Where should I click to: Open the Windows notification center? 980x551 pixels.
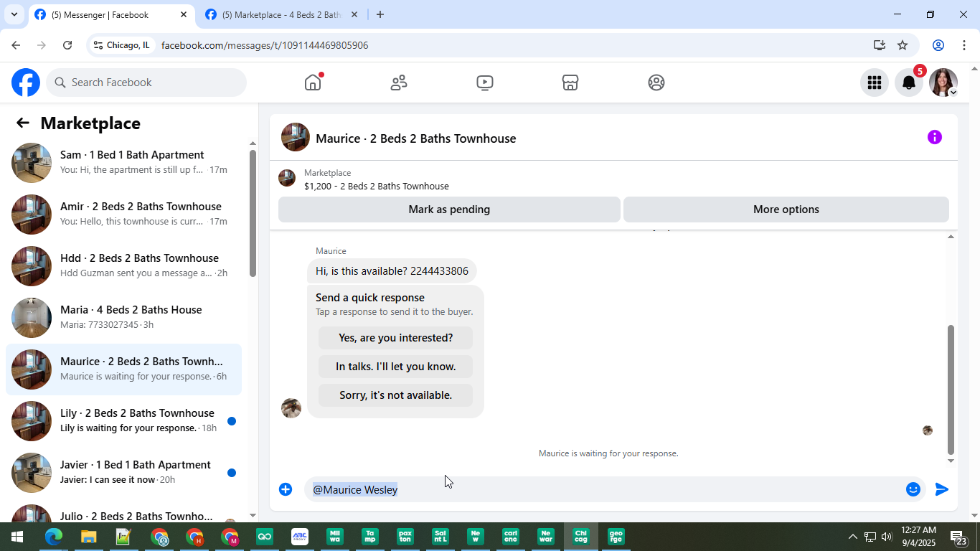pos(958,538)
